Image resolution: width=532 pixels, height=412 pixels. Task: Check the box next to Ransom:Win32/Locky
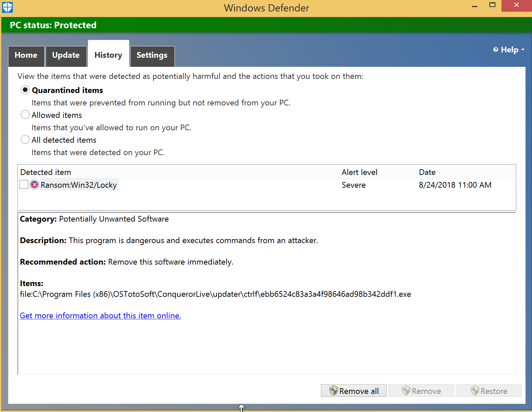click(x=24, y=184)
